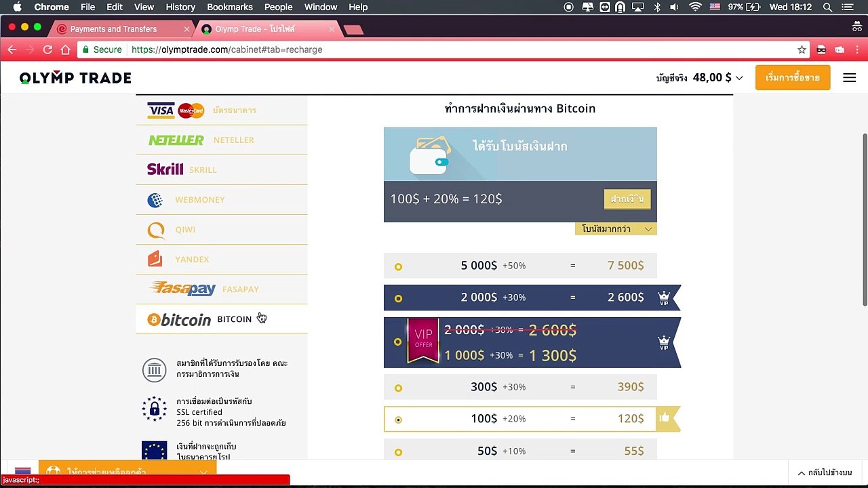Open Spotlight search in menu bar
Viewport: 868px width, 488px height.
[827, 7]
